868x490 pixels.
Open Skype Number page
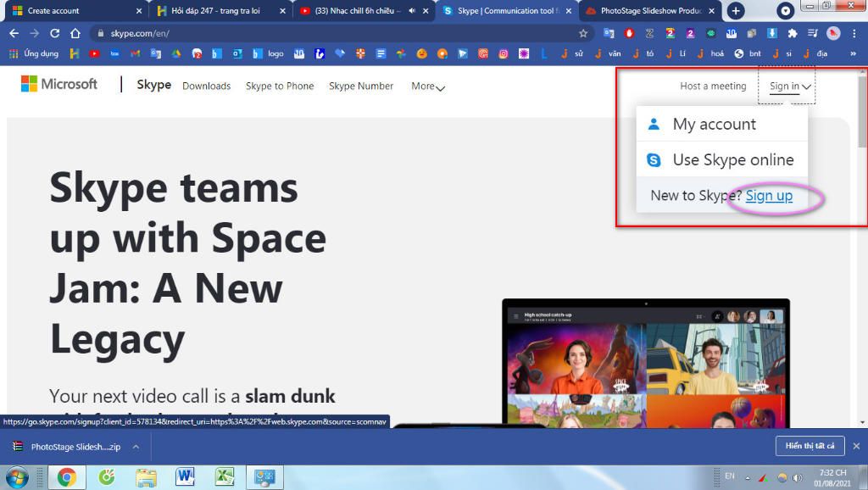(361, 86)
